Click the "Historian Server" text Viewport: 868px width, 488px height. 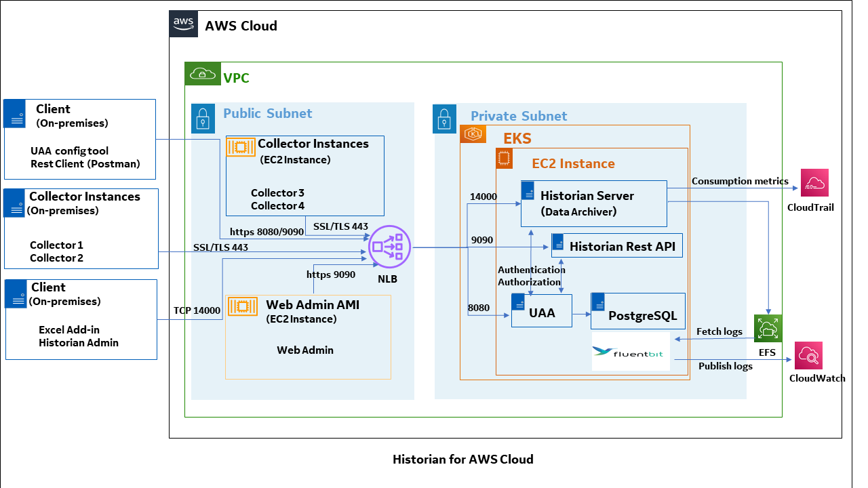tap(587, 196)
